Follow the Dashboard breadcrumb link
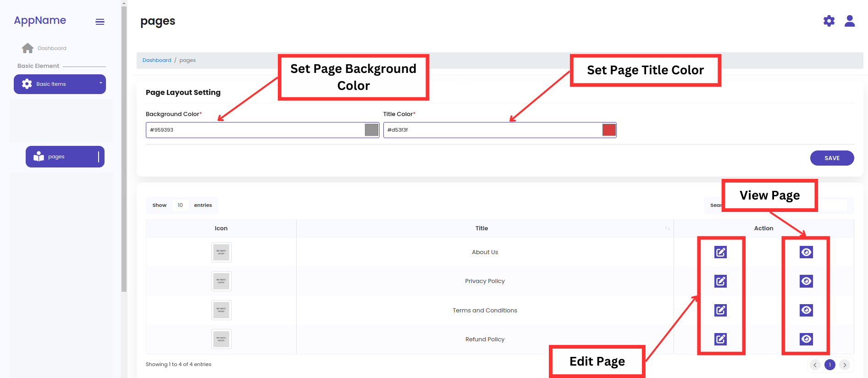Viewport: 868px width, 378px height. click(x=156, y=61)
